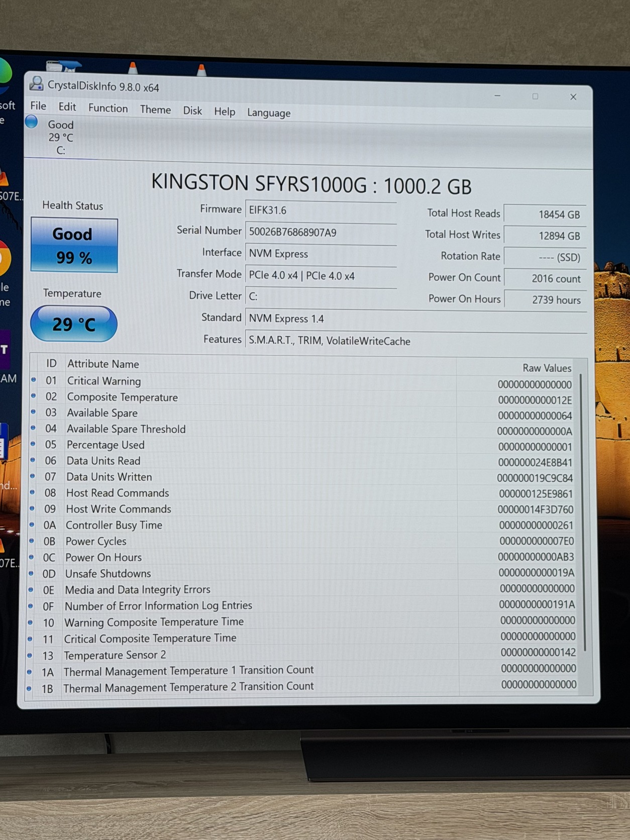The height and width of the screenshot is (840, 630).
Task: Select Critical Composite Temperature Time row
Action: (x=301, y=638)
